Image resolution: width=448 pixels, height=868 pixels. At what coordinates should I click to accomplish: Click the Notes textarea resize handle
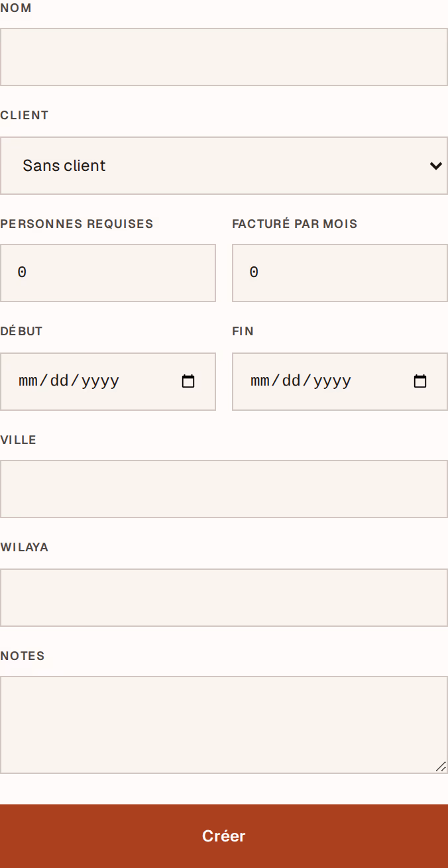[x=441, y=767]
